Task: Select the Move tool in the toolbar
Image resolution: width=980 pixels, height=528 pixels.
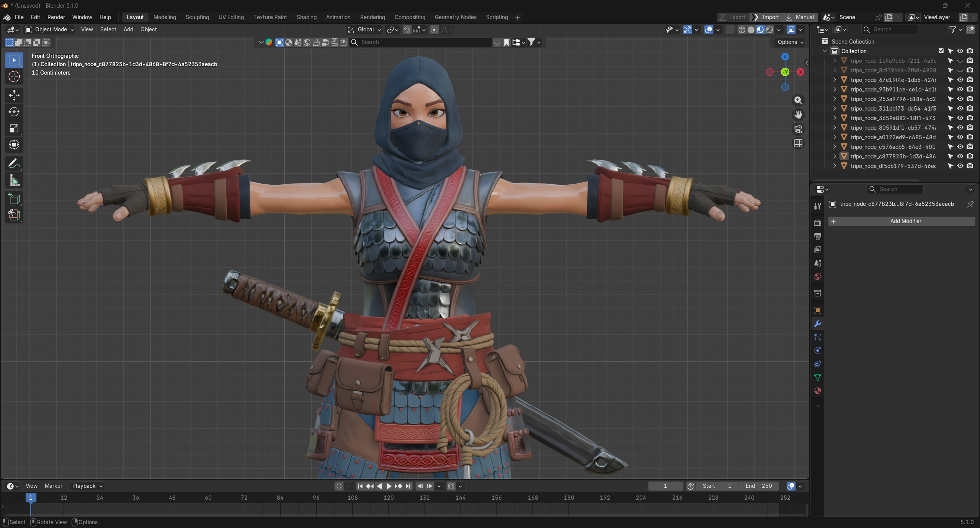Action: pyautogui.click(x=14, y=95)
